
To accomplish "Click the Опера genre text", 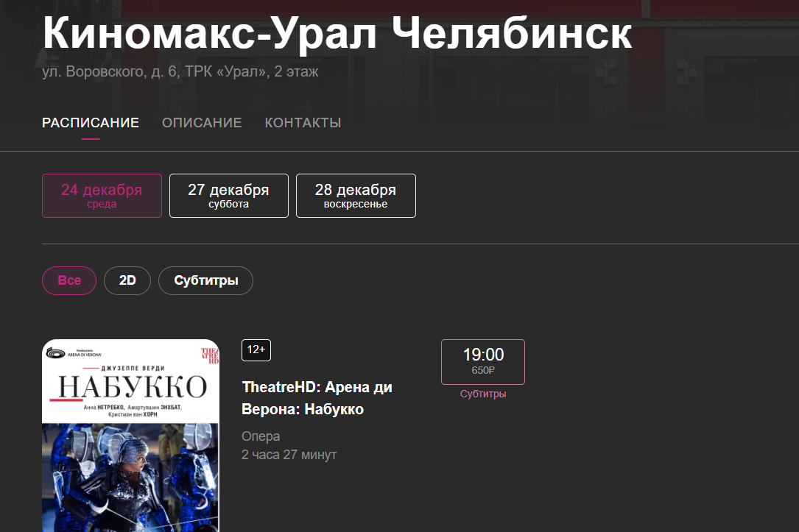I will coord(261,436).
